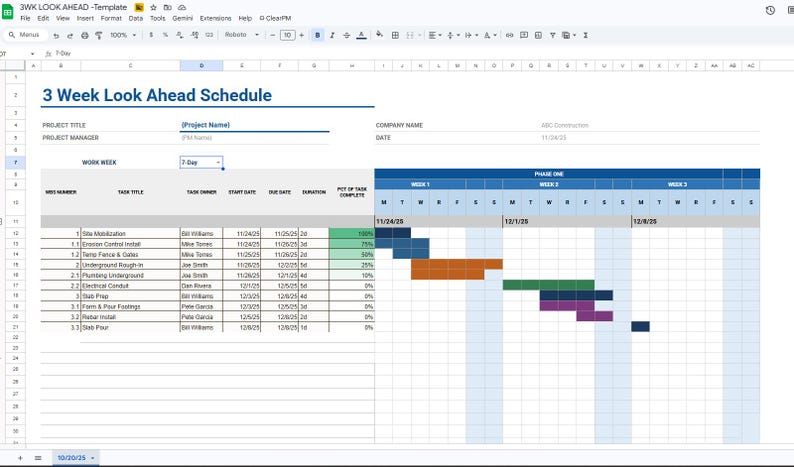Viewport: 794px width, 467px height.
Task: Click the Merge cells icon
Action: [410, 35]
